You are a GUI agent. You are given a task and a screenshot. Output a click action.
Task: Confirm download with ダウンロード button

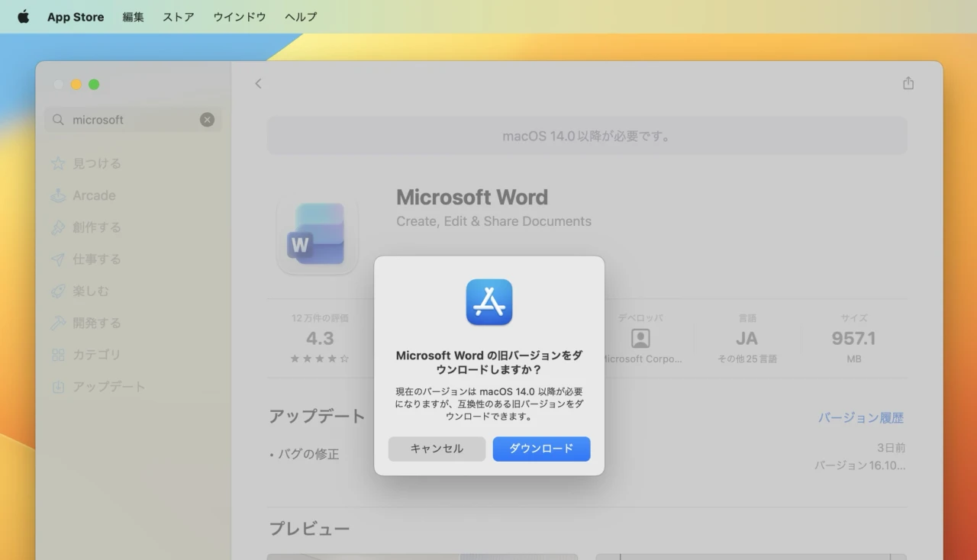pyautogui.click(x=541, y=449)
